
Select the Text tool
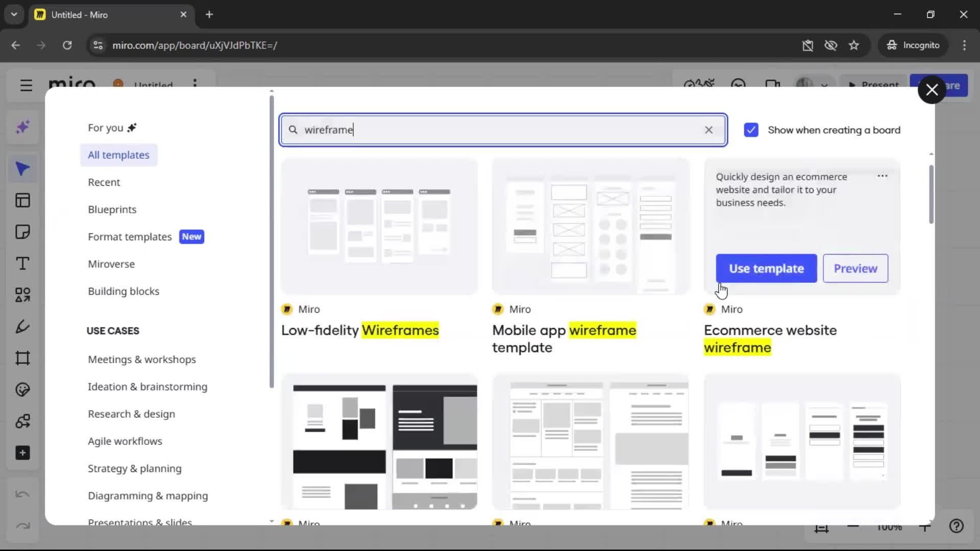pos(22,264)
